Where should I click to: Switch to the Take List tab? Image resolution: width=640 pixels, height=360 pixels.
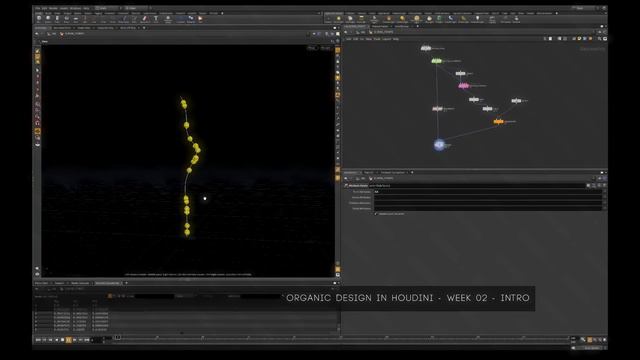(x=369, y=172)
